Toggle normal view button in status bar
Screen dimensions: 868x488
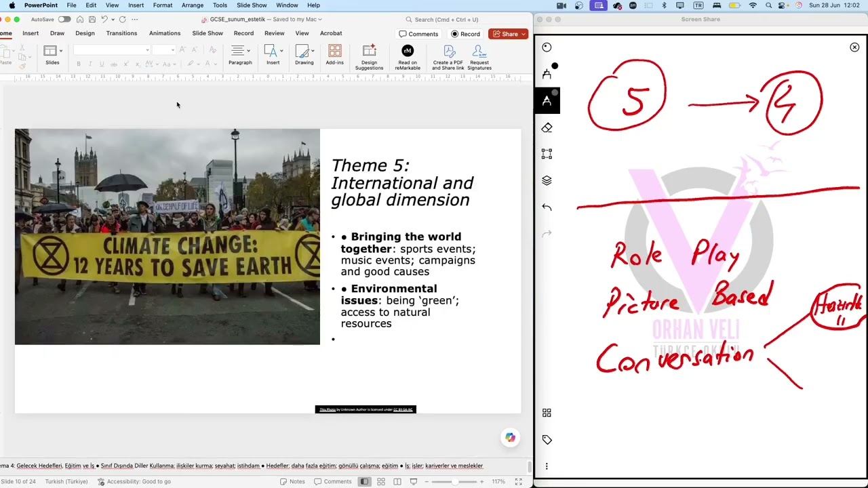(x=365, y=482)
